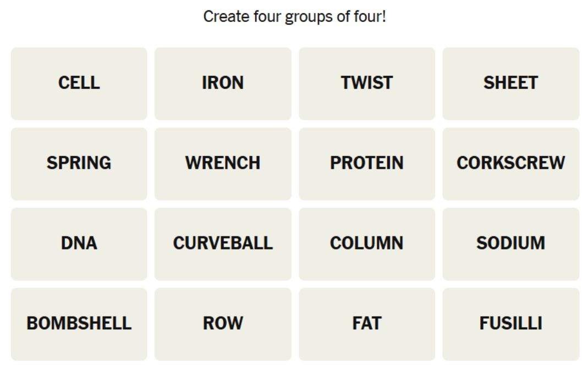Pick the FAT word card

tap(367, 324)
